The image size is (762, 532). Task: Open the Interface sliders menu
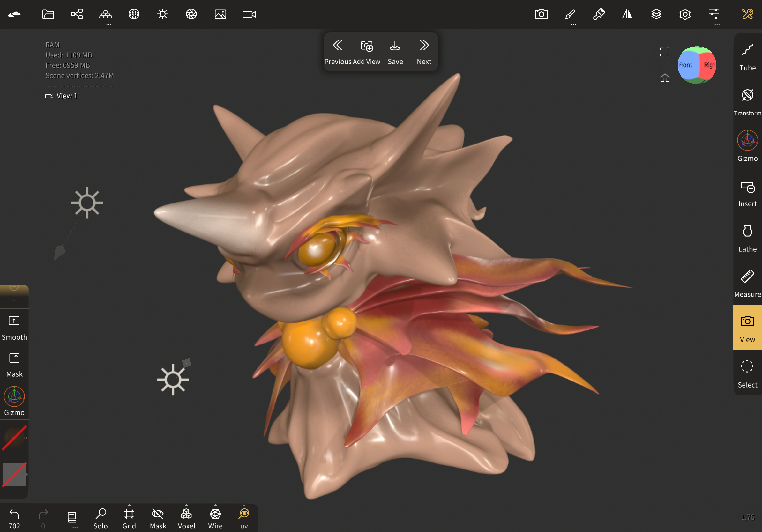[x=713, y=14]
